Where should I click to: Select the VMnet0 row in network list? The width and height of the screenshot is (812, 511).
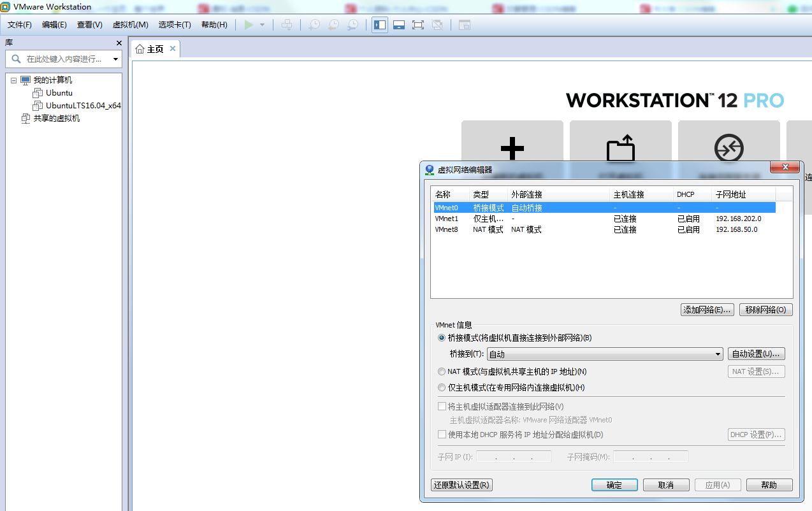click(604, 208)
